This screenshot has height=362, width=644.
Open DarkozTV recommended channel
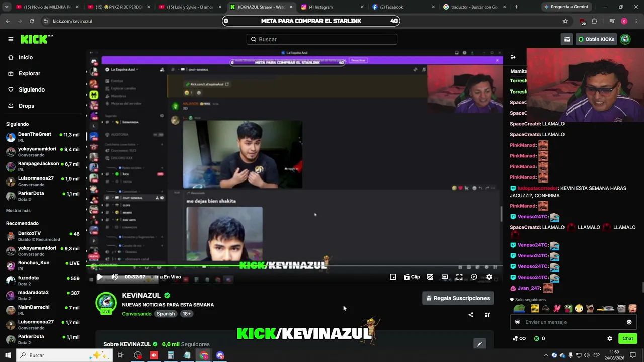[43, 236]
